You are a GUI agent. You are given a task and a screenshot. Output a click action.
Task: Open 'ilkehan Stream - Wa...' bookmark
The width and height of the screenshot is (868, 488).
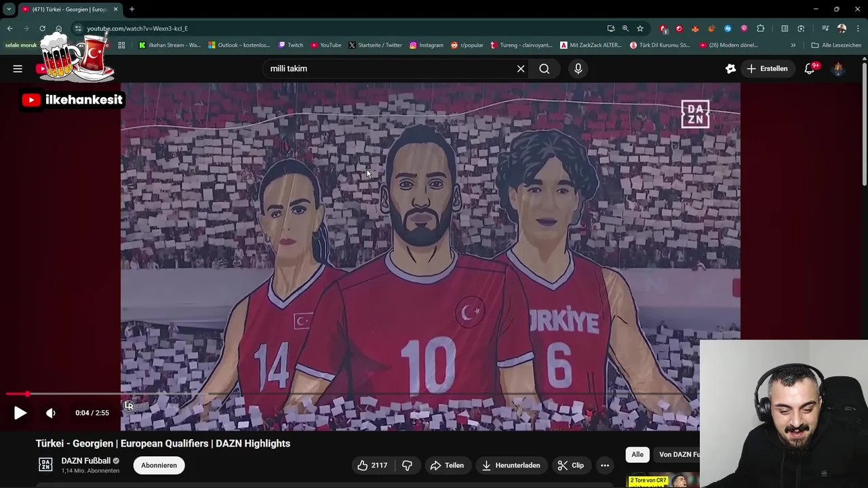point(170,45)
